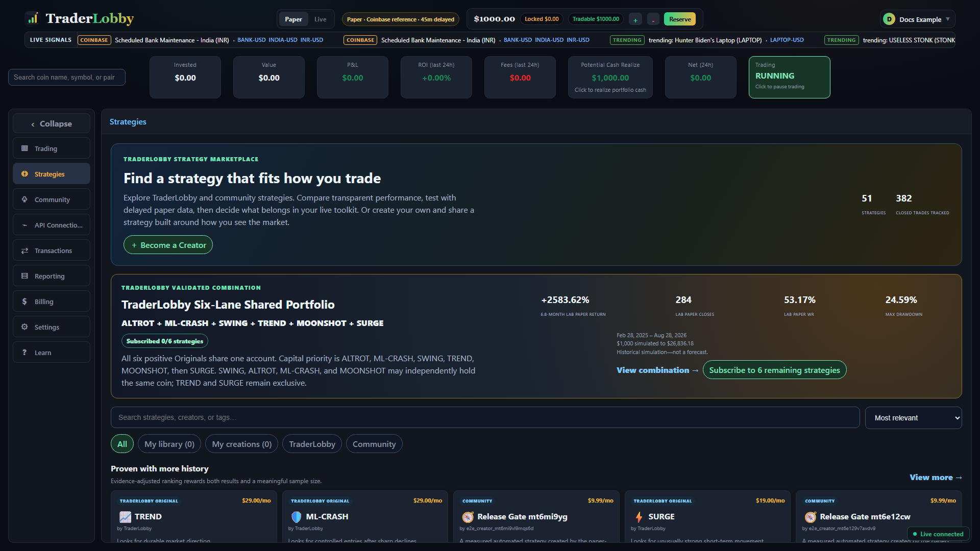This screenshot has height=551, width=980.
Task: Select the TraderLobby filter tab
Action: click(312, 444)
